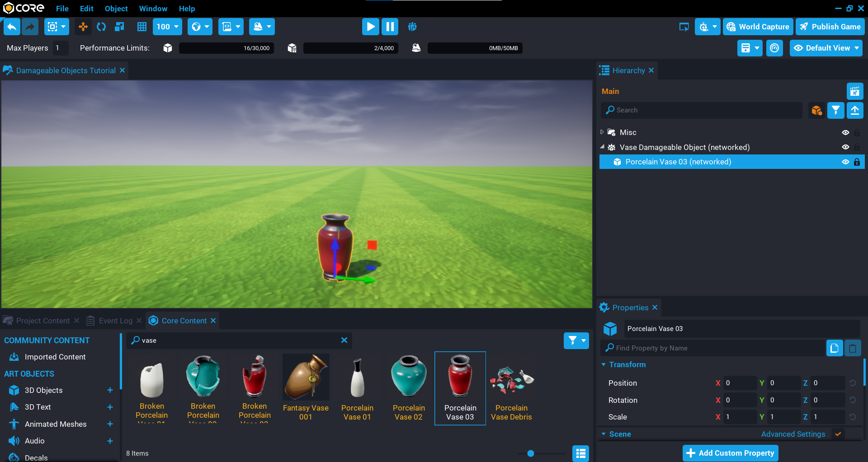Hide the Misc folder visibility eye
This screenshot has width=868, height=462.
pos(846,132)
